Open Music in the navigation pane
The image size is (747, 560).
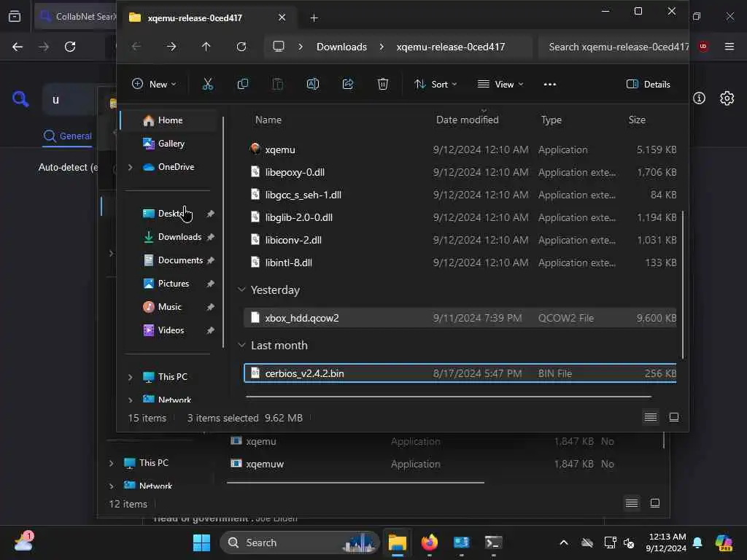[169, 307]
